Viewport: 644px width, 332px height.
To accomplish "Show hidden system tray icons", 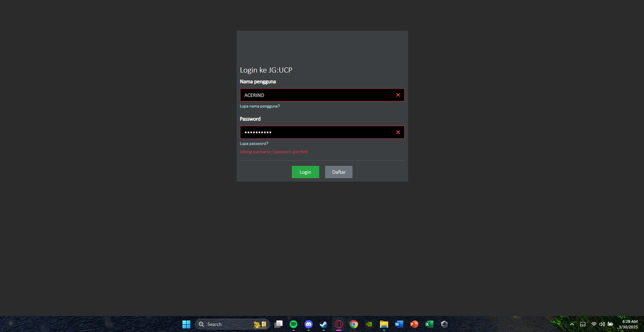I will [x=572, y=324].
